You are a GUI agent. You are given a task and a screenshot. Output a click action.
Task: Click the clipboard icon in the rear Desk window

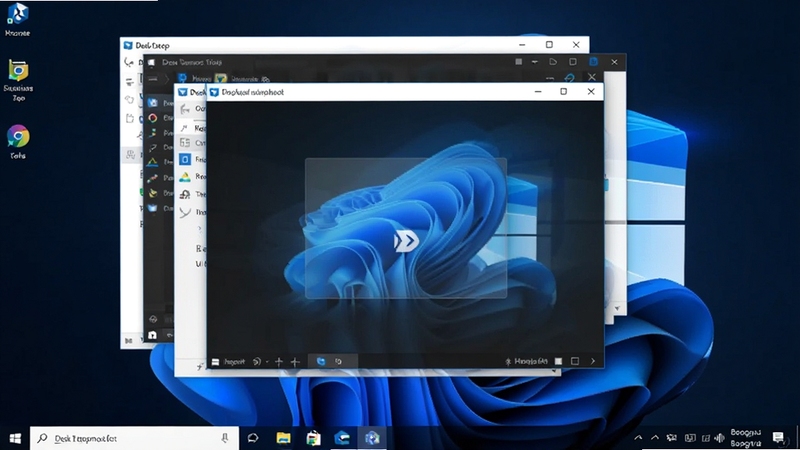click(130, 119)
